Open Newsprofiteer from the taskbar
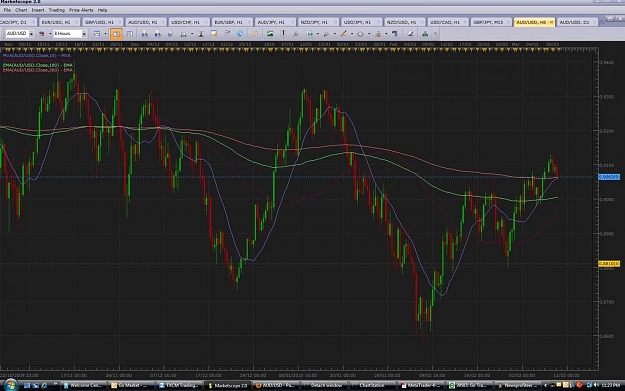The width and height of the screenshot is (625, 391). 517,385
